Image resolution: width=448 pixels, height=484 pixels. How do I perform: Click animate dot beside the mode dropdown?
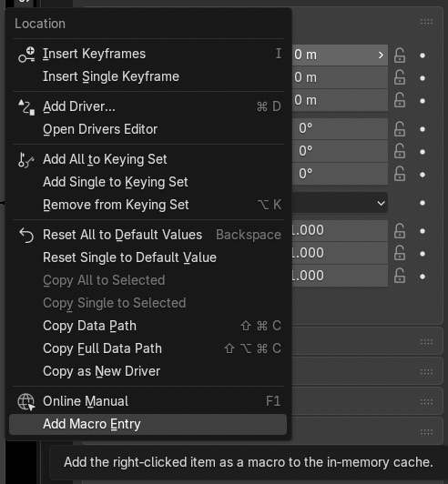[423, 203]
